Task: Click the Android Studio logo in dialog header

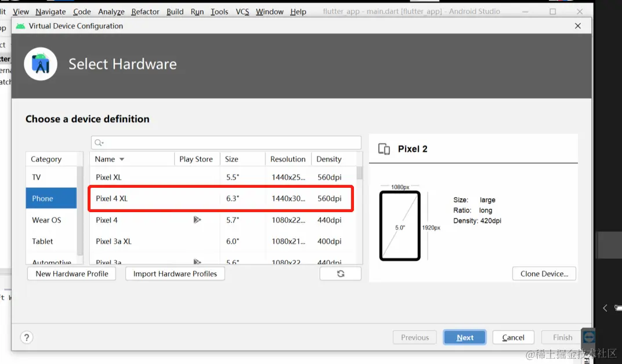Action: pyautogui.click(x=41, y=64)
